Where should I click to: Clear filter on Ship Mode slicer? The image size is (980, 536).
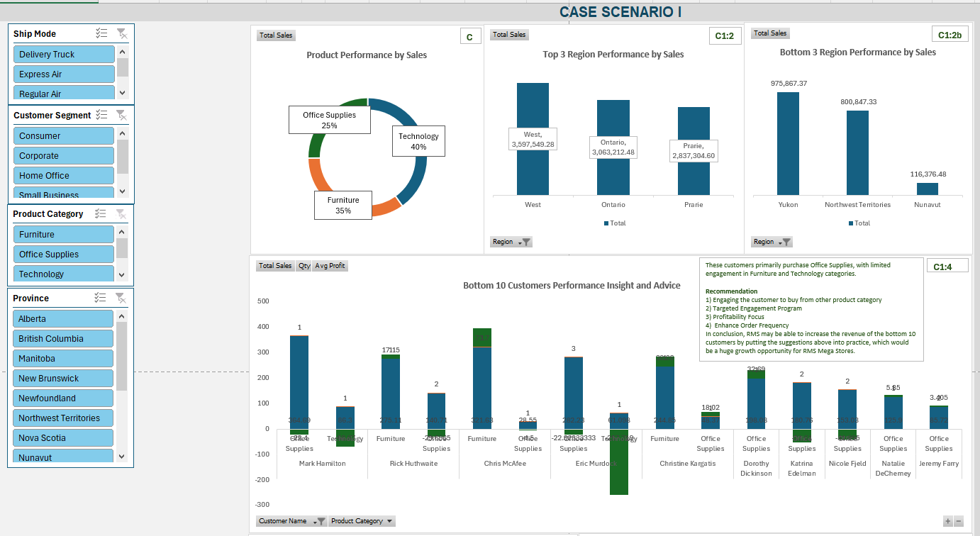pos(121,33)
